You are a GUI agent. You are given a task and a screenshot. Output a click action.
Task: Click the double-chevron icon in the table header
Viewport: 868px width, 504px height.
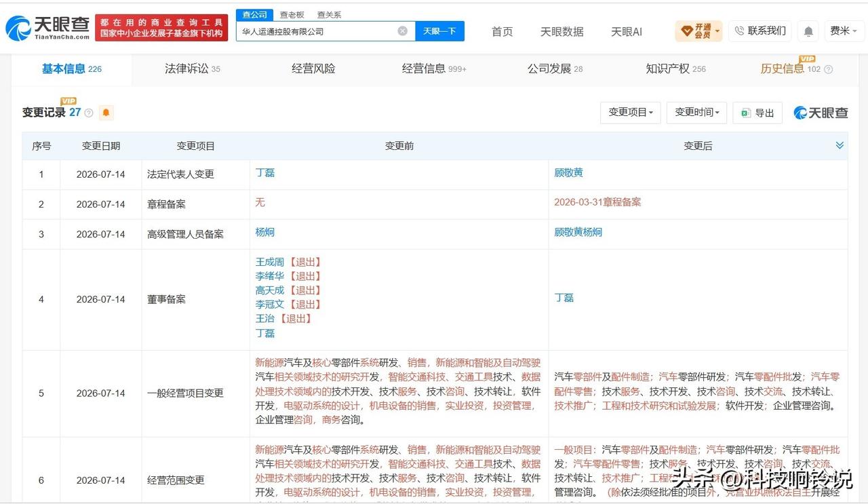click(840, 145)
